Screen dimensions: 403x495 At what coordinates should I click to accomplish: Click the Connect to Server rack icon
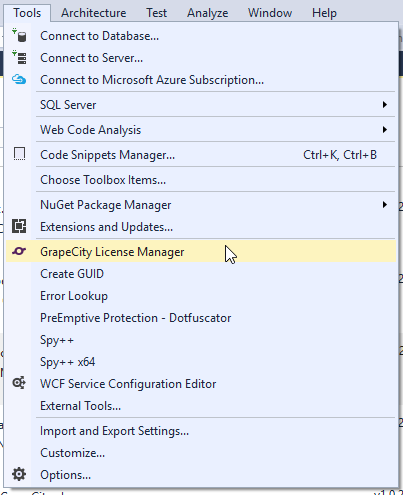[19, 57]
